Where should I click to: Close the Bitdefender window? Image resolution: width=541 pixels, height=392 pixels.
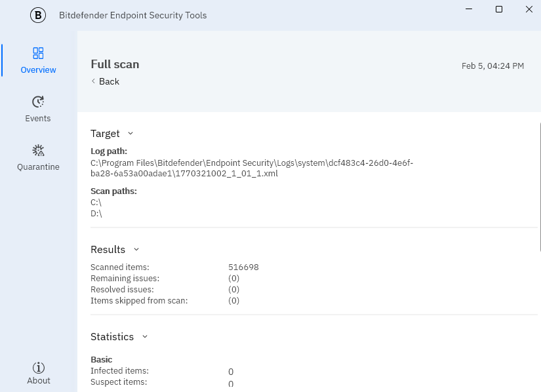(529, 9)
